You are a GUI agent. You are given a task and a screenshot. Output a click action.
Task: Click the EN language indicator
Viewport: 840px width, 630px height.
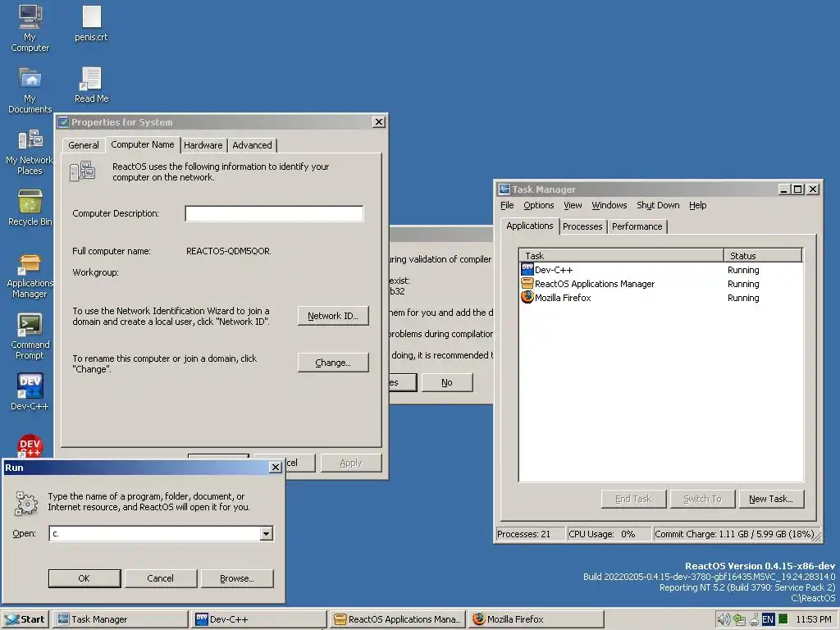(x=768, y=619)
